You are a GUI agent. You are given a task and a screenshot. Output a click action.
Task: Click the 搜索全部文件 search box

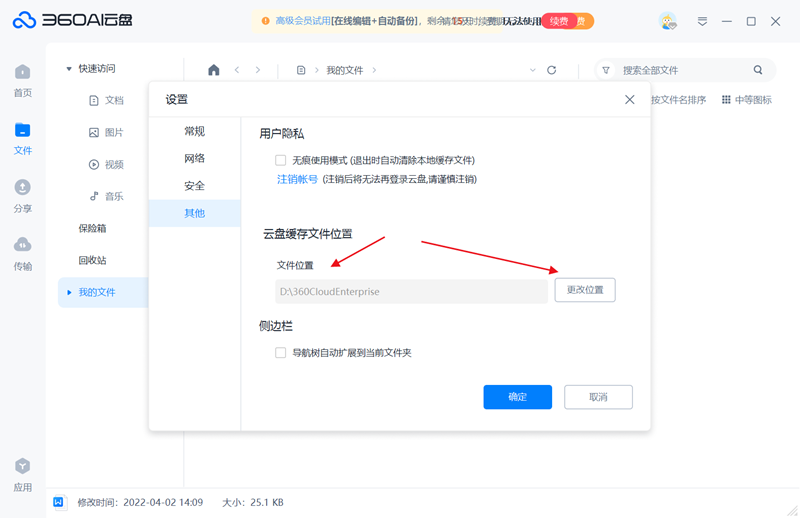click(683, 70)
